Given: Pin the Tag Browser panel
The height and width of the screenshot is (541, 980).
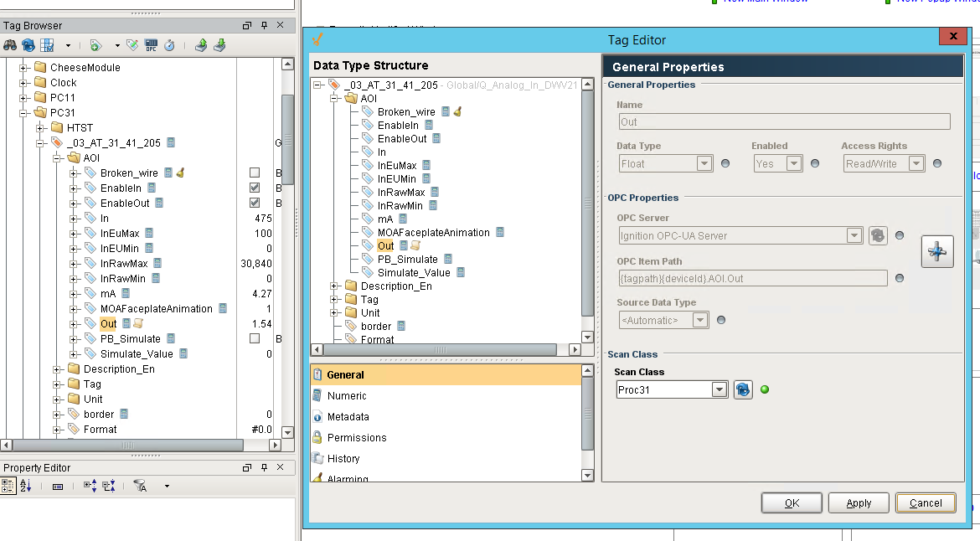Looking at the screenshot, I should (264, 25).
